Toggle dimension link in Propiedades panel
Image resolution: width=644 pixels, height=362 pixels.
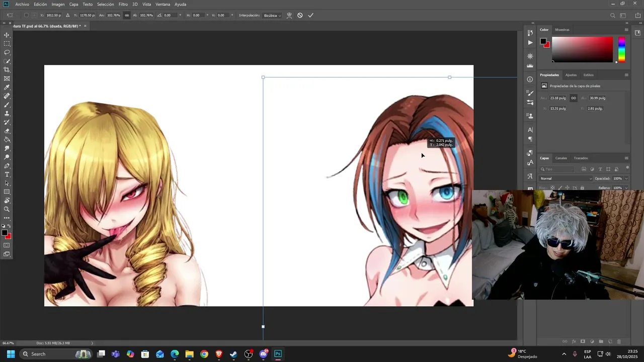pos(574,98)
